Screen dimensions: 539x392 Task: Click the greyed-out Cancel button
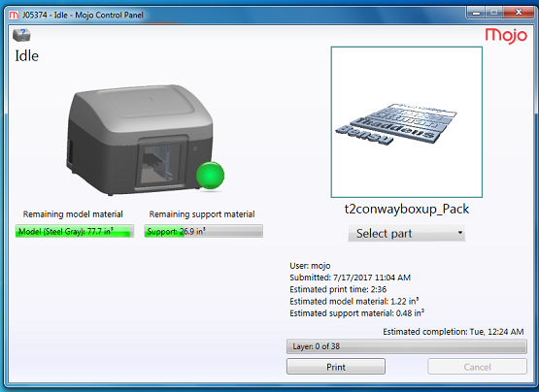coord(477,367)
